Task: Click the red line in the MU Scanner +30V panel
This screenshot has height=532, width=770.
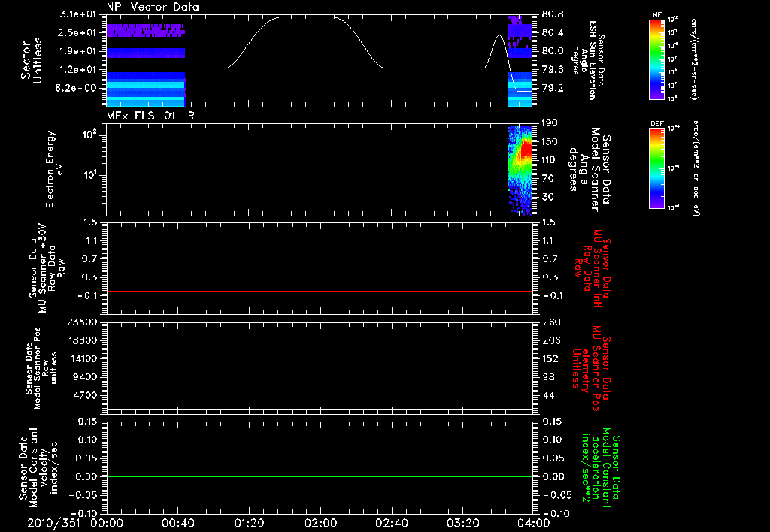Action: pos(320,291)
